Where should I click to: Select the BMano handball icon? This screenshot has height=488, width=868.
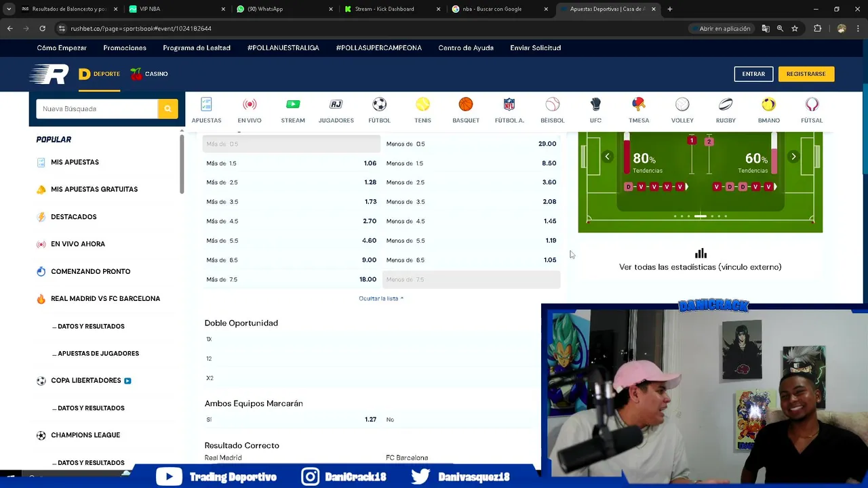pos(768,104)
